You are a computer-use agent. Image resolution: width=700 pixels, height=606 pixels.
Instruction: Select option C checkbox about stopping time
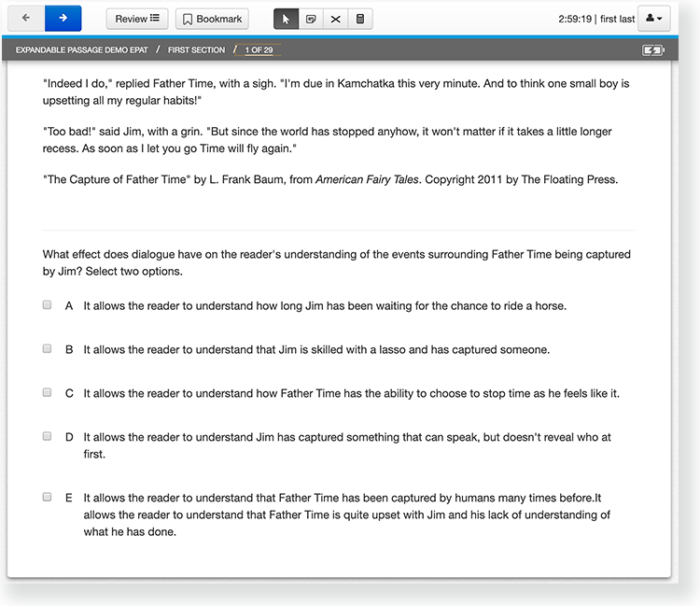pyautogui.click(x=47, y=393)
